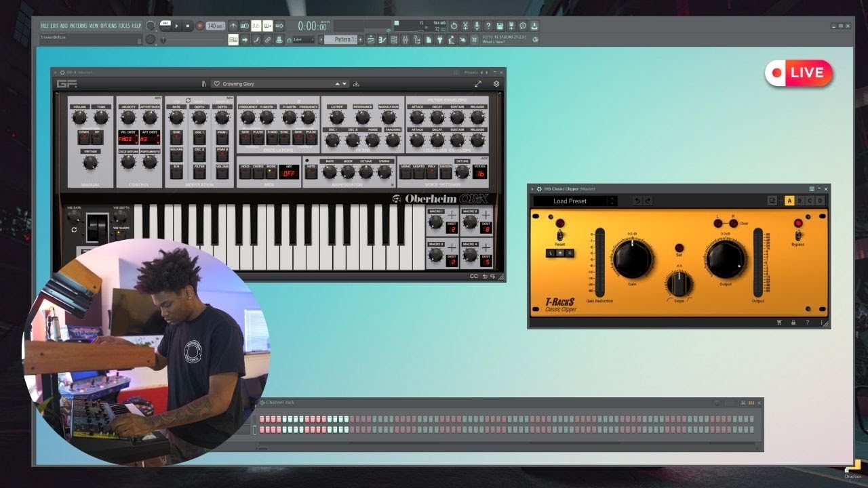Click the export download icon in toolbar
Viewport: 868px width, 488px height.
tap(534, 26)
